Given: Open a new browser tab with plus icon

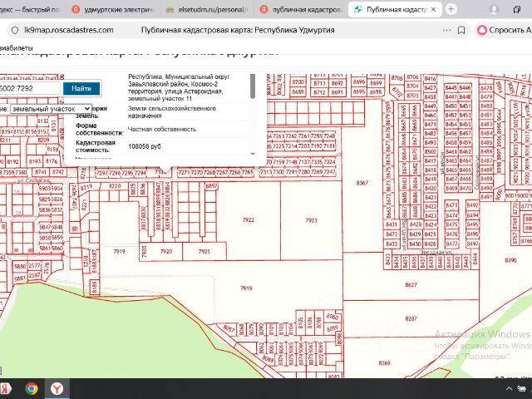Looking at the screenshot, I should (451, 9).
